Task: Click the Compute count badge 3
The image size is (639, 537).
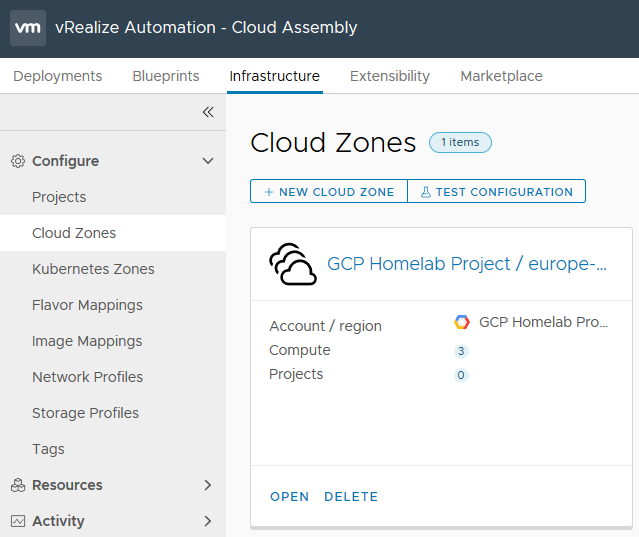Action: 461,351
